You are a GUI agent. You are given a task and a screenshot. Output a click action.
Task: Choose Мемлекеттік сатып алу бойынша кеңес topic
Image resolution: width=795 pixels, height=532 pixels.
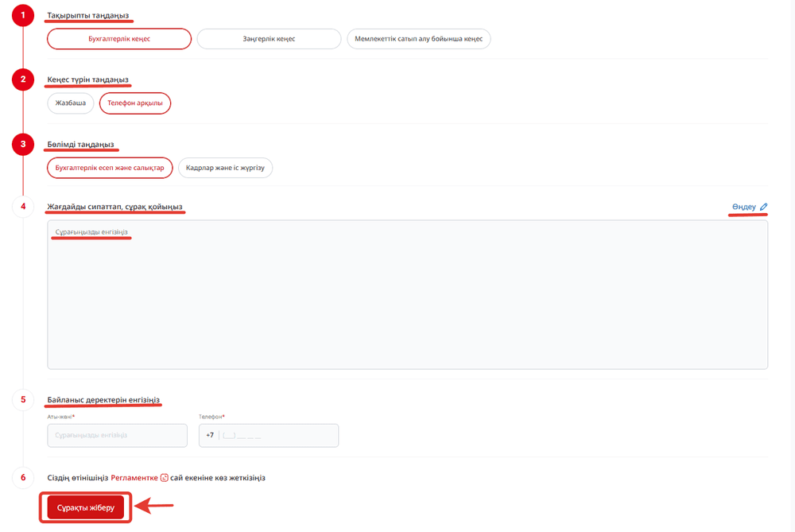click(418, 39)
